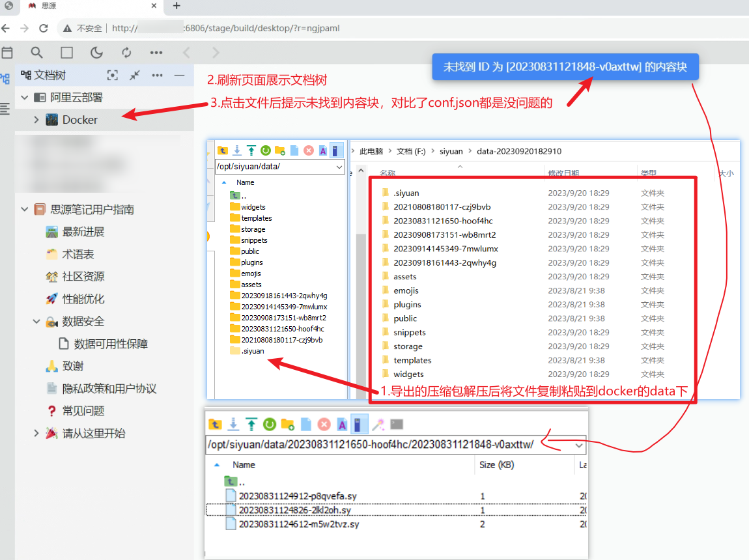
Task: Click parent folder icon in /opt/siyuan/data/ panel toolbar
Action: point(223,150)
